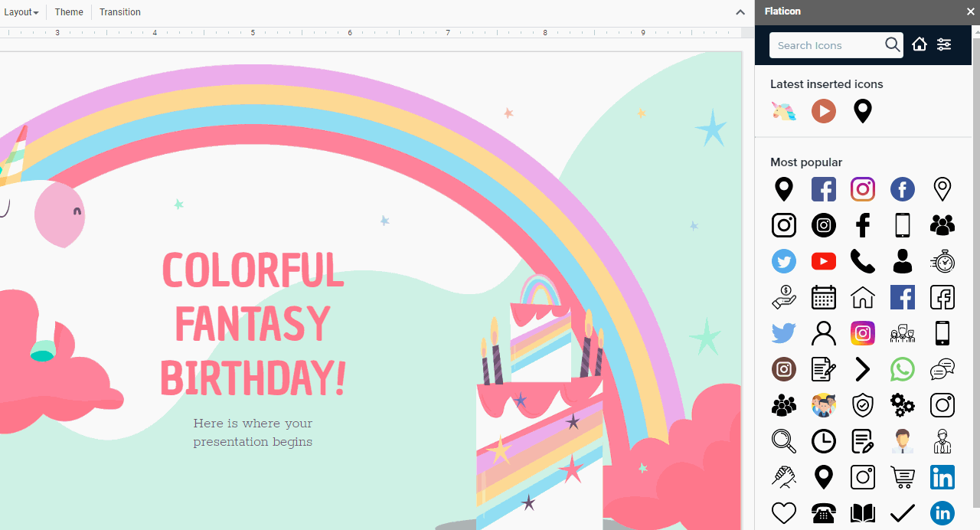Insert the plain black Facebook f icon
This screenshot has width=980, height=530.
coord(863,225)
